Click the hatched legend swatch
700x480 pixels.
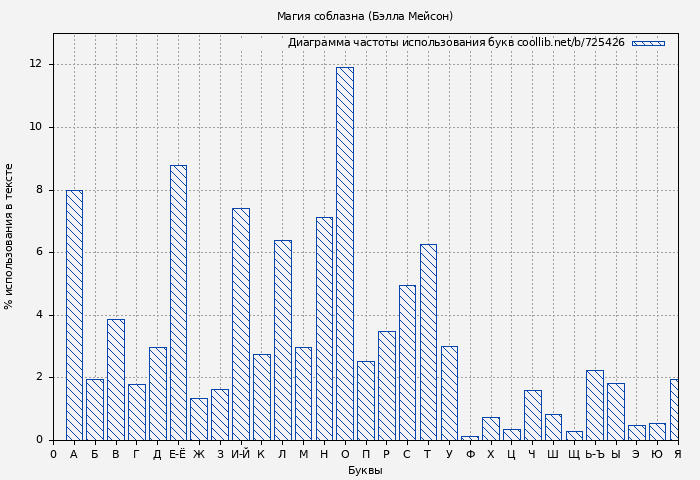click(x=648, y=43)
